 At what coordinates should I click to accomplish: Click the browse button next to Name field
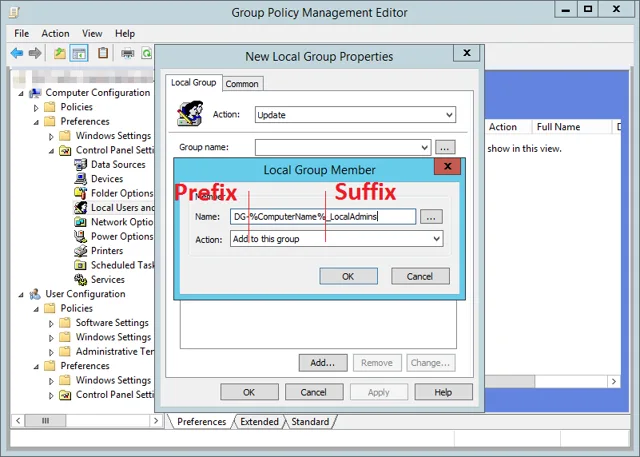coord(431,217)
